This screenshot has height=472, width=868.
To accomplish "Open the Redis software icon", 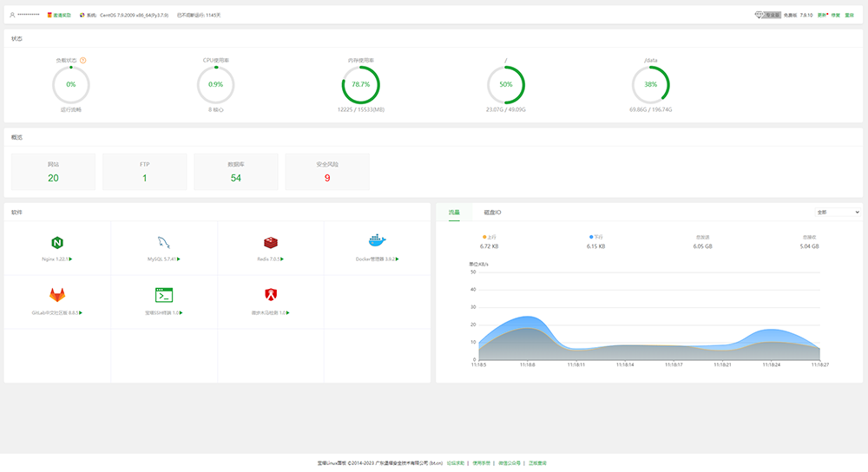I will [270, 242].
